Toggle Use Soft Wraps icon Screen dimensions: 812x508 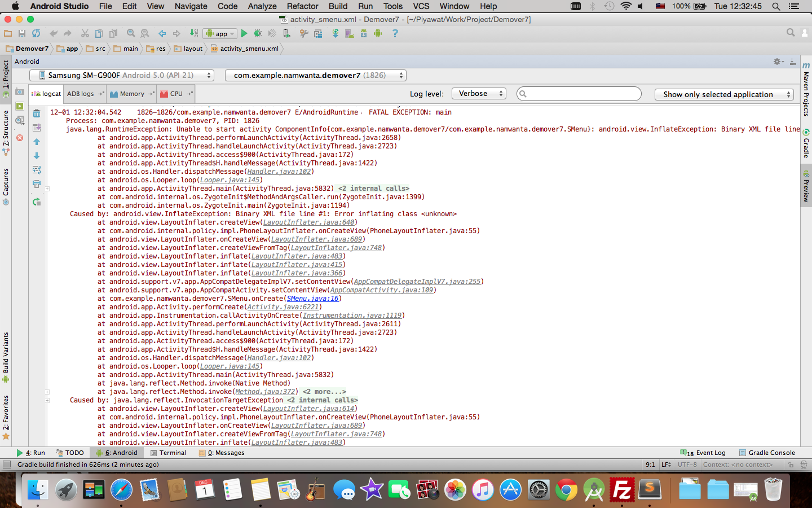(x=37, y=170)
